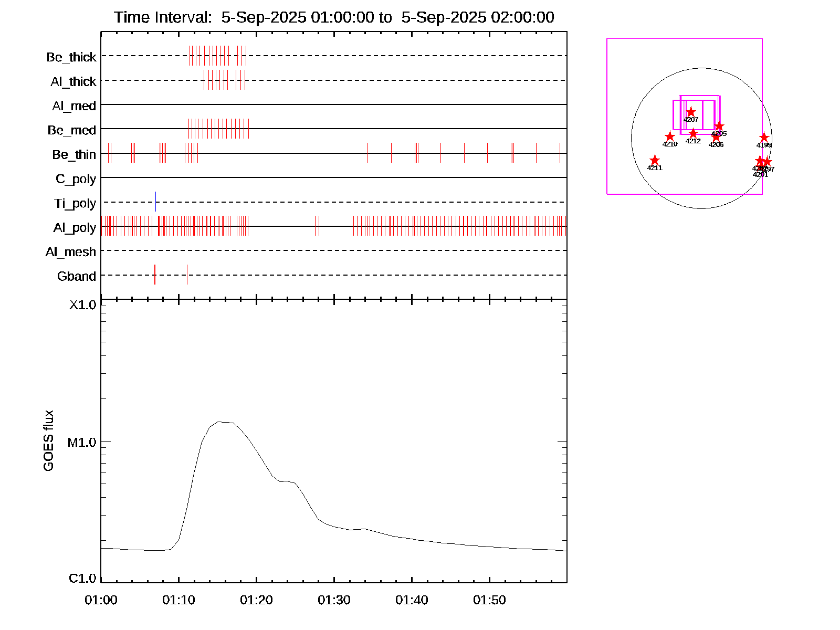
Task: Select the star marker above label 4211
Action: point(655,160)
